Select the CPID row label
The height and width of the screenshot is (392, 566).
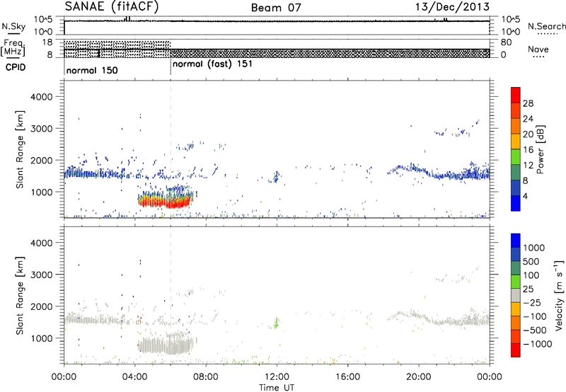[16, 67]
